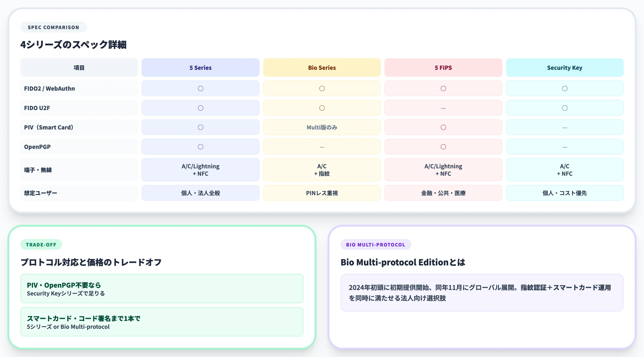Screen dimensions: 644x357
Task: Click the 項目 header cell
Action: 79,68
